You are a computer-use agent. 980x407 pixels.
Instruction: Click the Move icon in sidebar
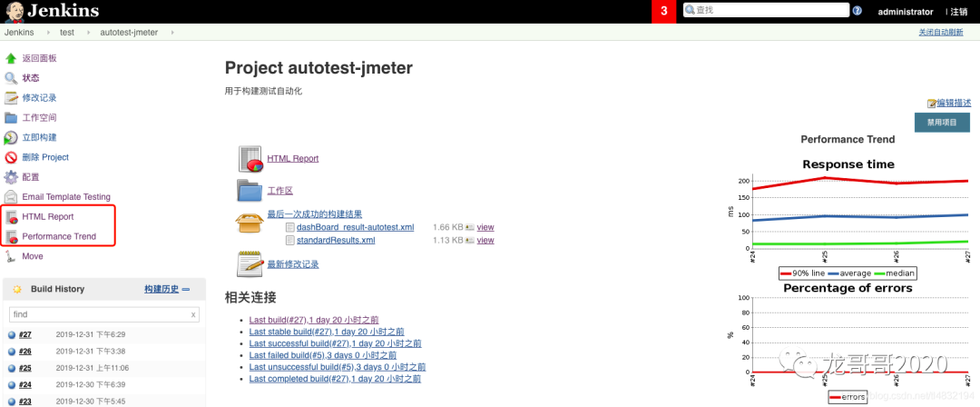[11, 256]
